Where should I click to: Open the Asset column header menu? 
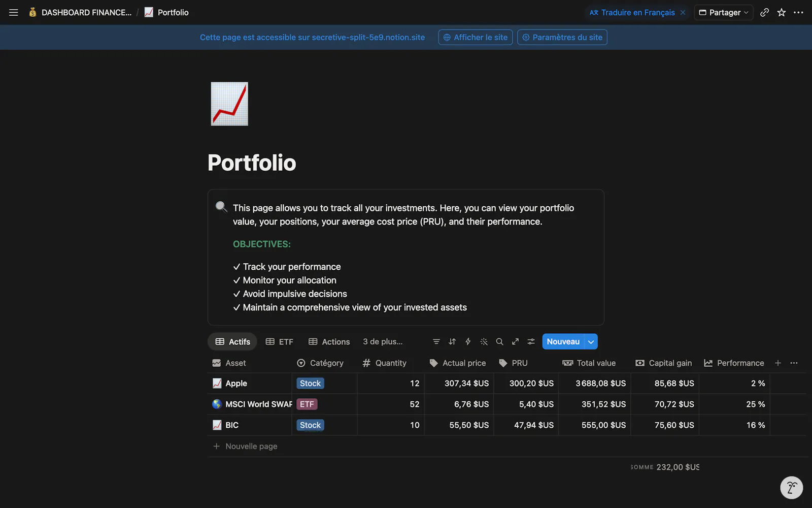coord(249,363)
